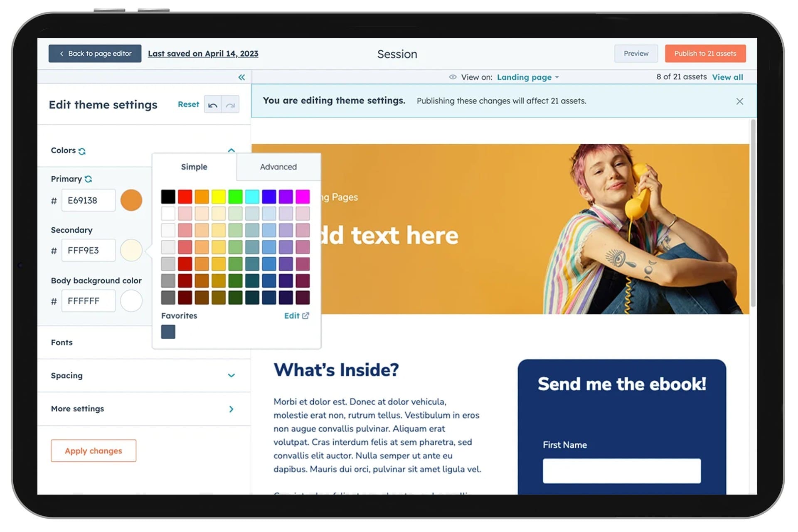Click Apply changes button
Viewport: 798px width, 532px height.
pyautogui.click(x=93, y=450)
